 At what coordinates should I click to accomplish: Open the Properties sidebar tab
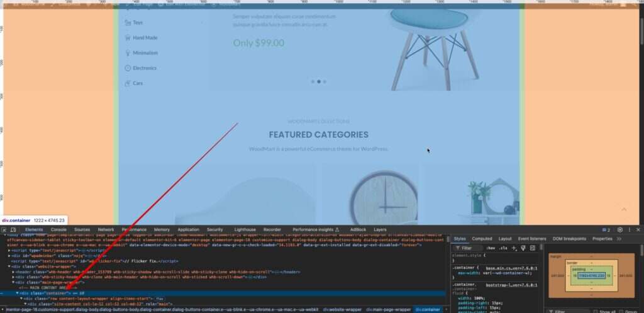point(602,239)
